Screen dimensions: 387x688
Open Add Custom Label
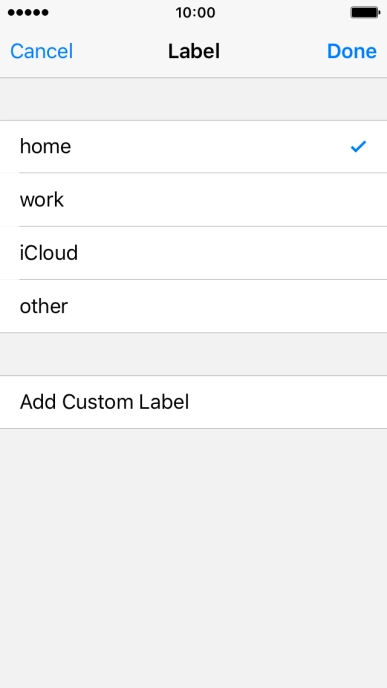[194, 402]
